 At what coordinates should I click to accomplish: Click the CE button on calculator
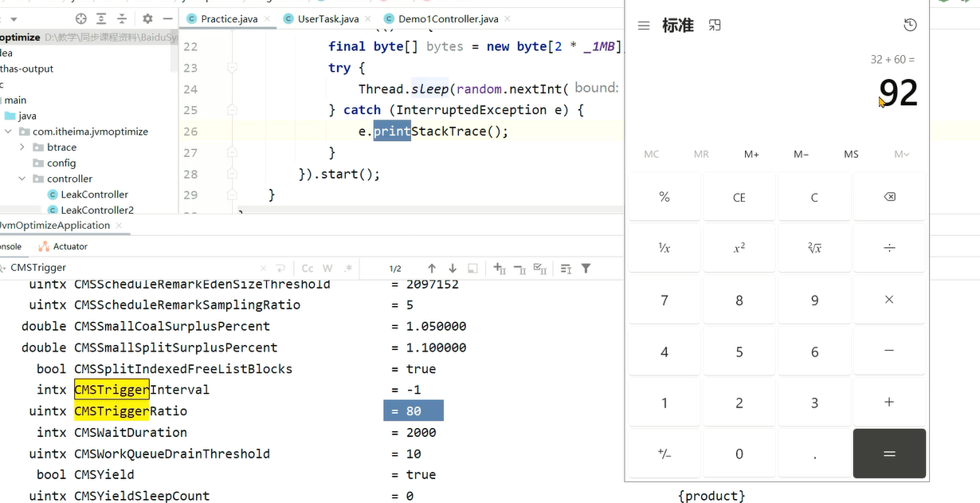click(739, 197)
